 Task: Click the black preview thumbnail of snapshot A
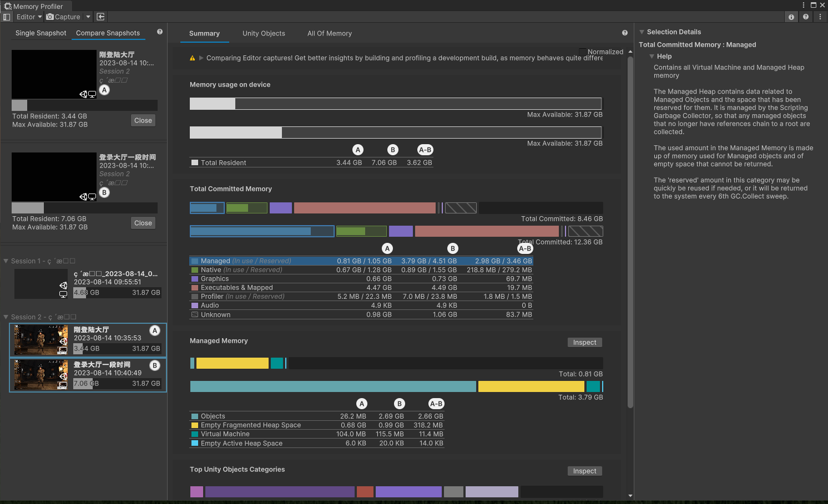pyautogui.click(x=54, y=74)
